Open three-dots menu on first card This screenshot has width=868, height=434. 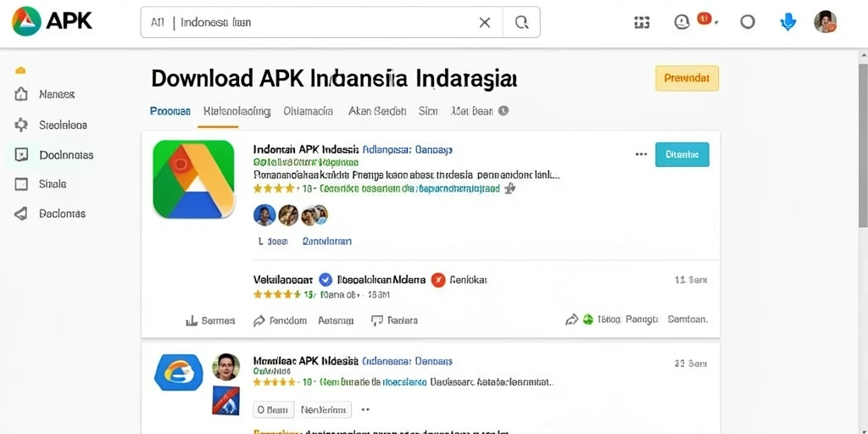pos(641,154)
